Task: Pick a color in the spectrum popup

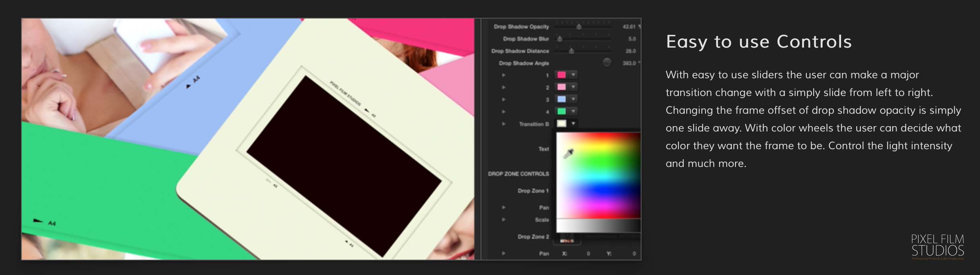Action: coord(598,176)
